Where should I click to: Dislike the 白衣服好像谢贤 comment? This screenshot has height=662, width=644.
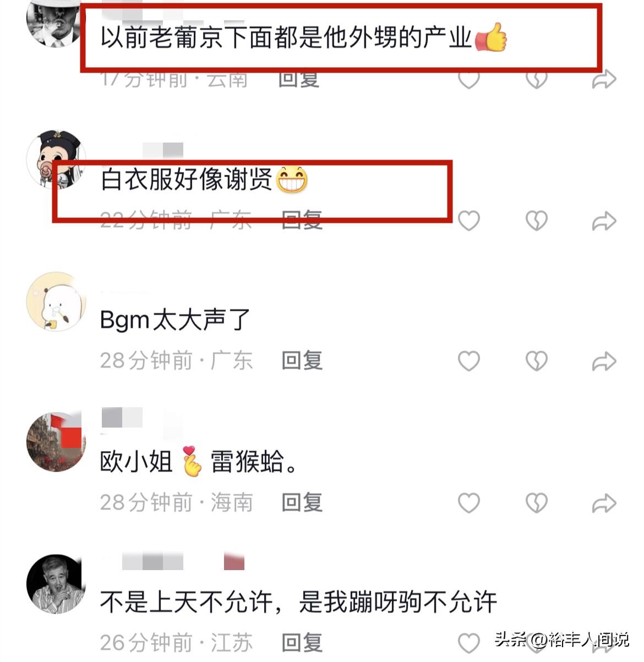pyautogui.click(x=536, y=221)
